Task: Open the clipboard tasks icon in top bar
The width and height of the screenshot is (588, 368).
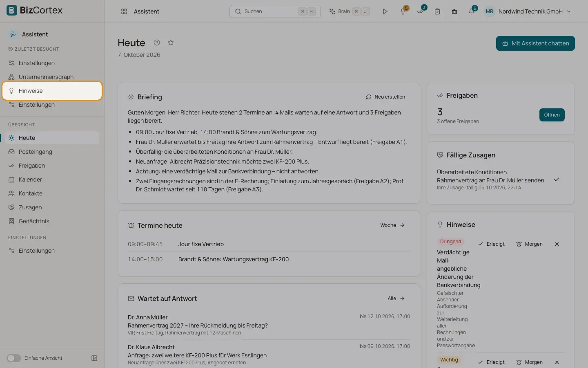Action: (437, 11)
